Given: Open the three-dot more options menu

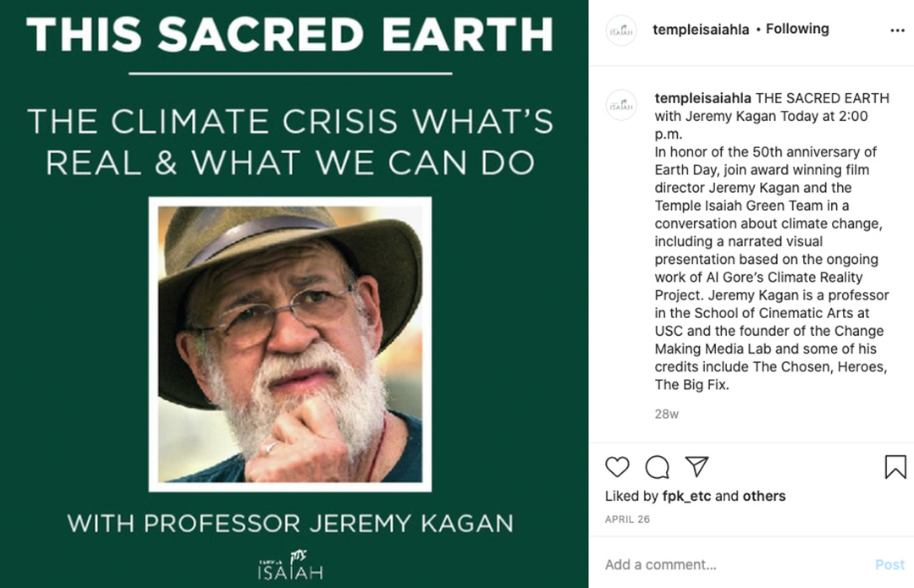Looking at the screenshot, I should [x=897, y=30].
